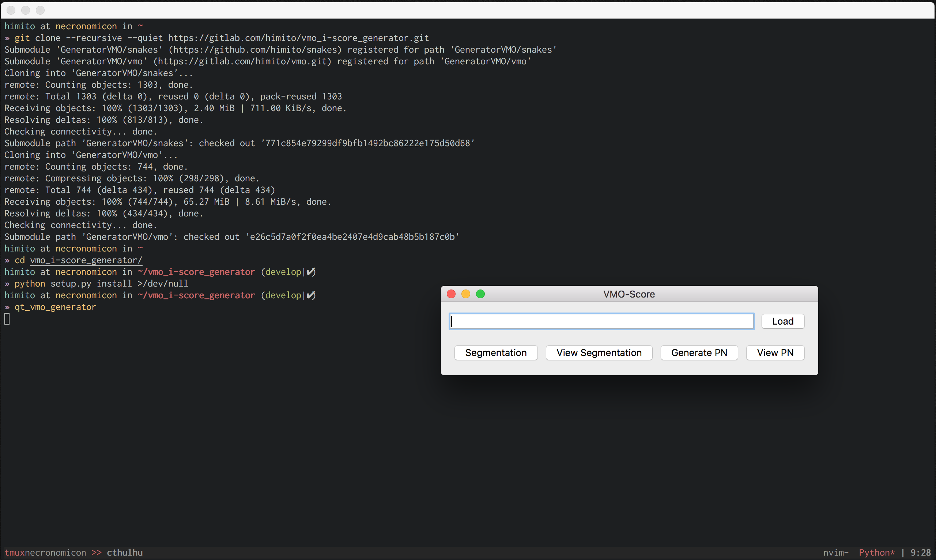Click the gitlab vmo_i-score_generator.git URL in the clone command

[x=298, y=38]
